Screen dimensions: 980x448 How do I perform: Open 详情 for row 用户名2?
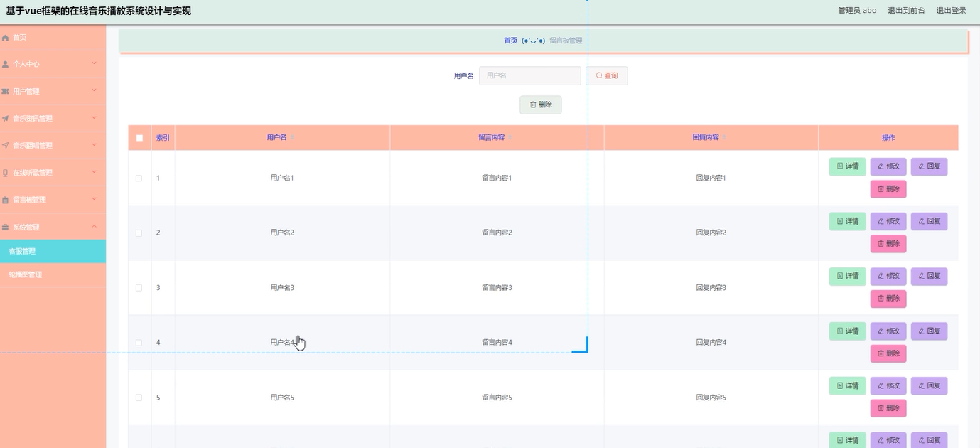848,221
